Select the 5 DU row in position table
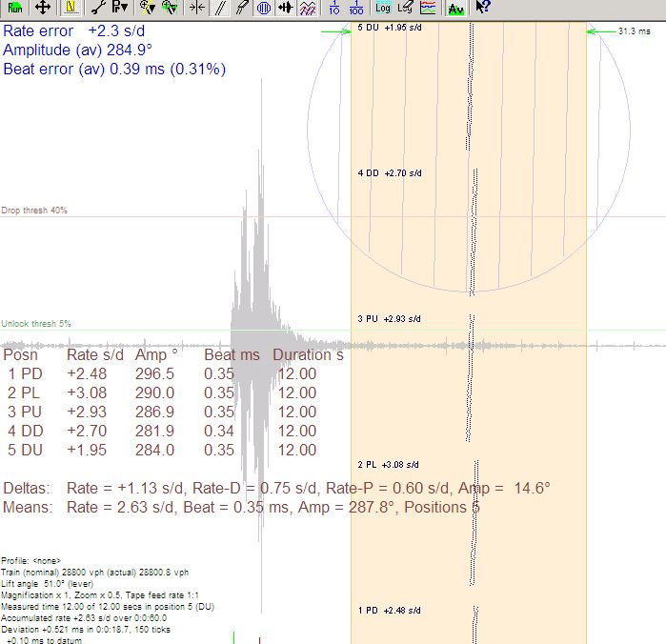 pos(161,451)
